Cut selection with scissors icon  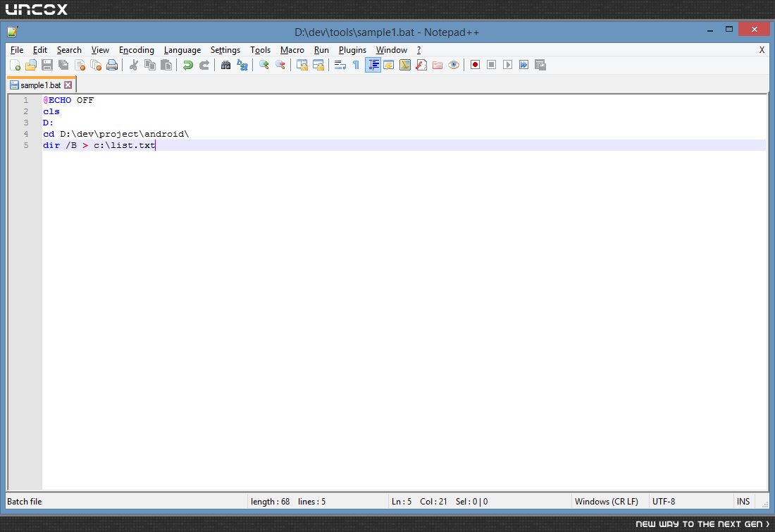tap(133, 65)
